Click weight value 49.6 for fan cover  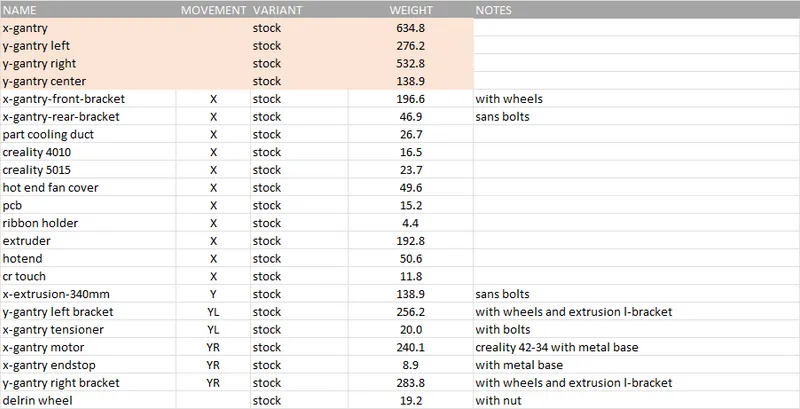pyautogui.click(x=411, y=187)
